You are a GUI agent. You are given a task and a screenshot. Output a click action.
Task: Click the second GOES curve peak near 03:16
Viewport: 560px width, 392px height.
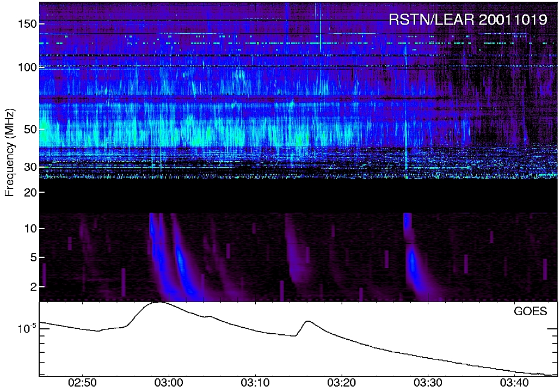pyautogui.click(x=308, y=322)
